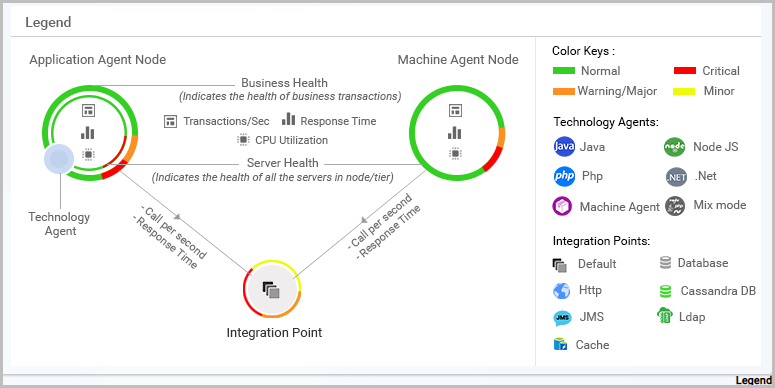Click the Cache integration point icon
Screen dimensions: 775x388
[x=560, y=344]
